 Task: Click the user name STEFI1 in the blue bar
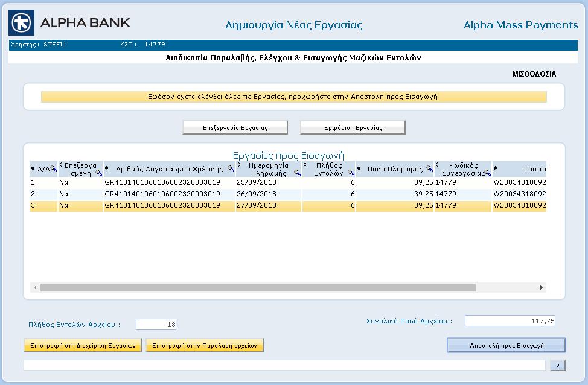pos(55,45)
